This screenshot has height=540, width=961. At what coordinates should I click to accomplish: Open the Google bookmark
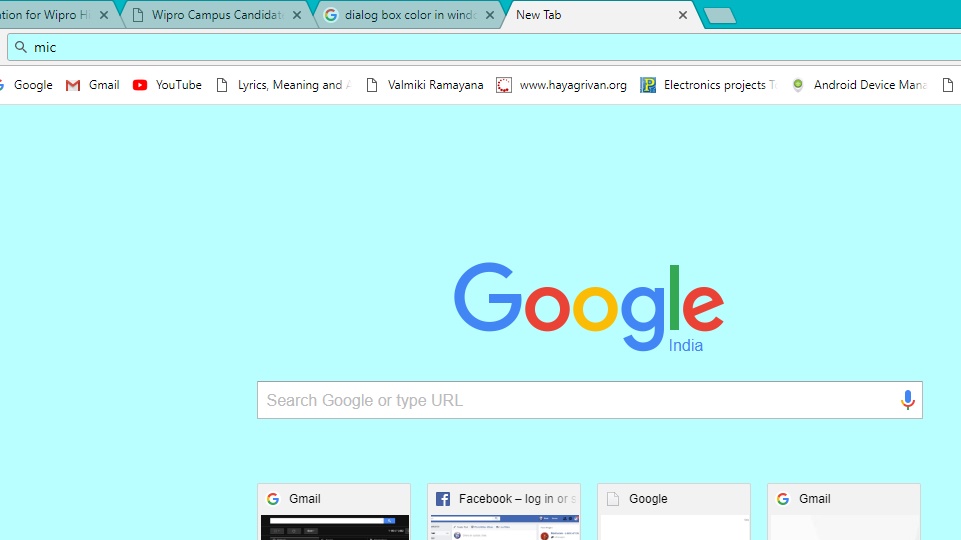(x=27, y=85)
